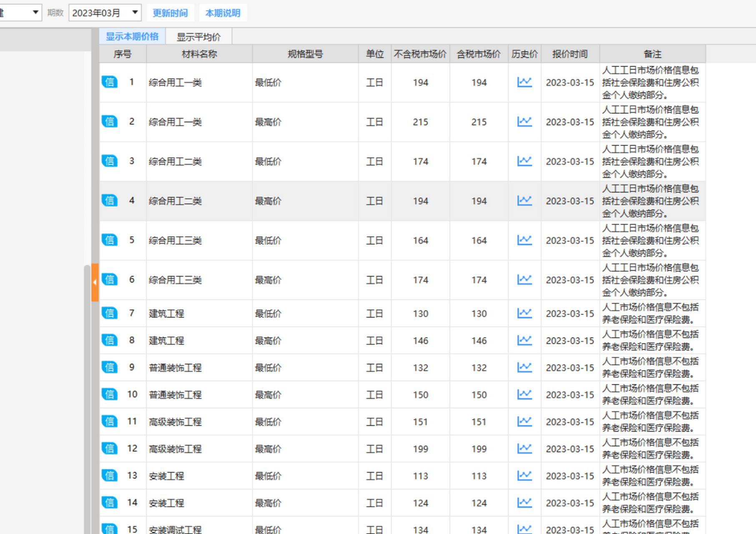
Task: Open the 信 icon for row 3
Action: 110,161
